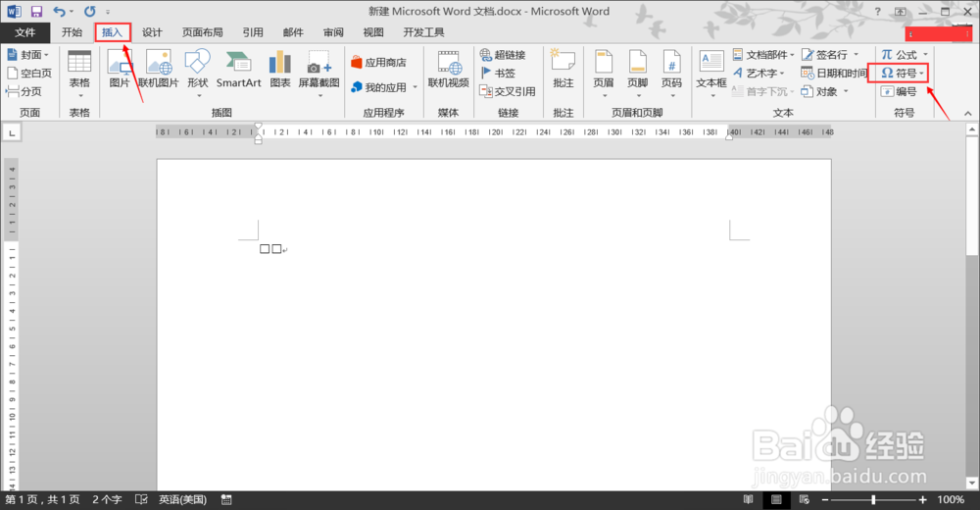980x510 pixels.
Task: Insert date and time (日期和时间)
Action: [x=834, y=73]
